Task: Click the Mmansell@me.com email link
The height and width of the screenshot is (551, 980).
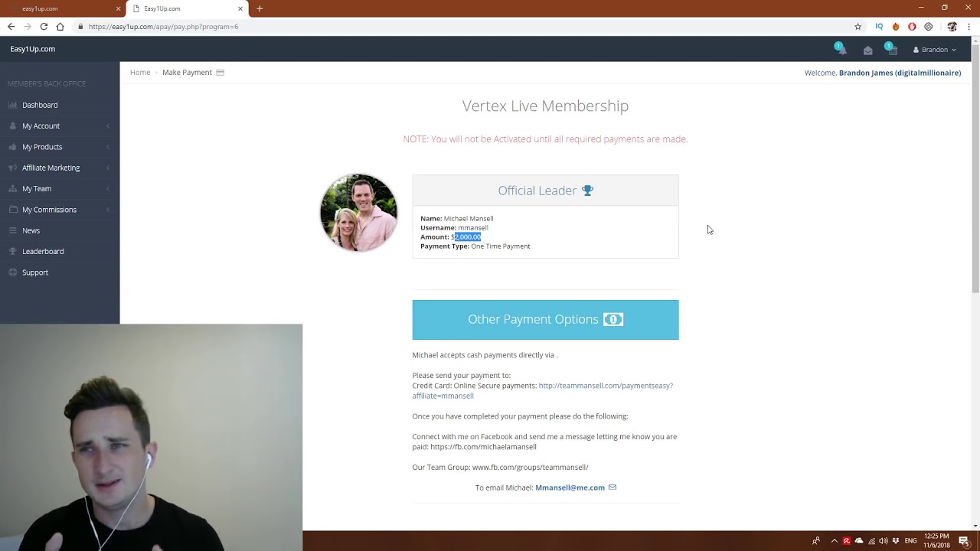Action: 570,487
